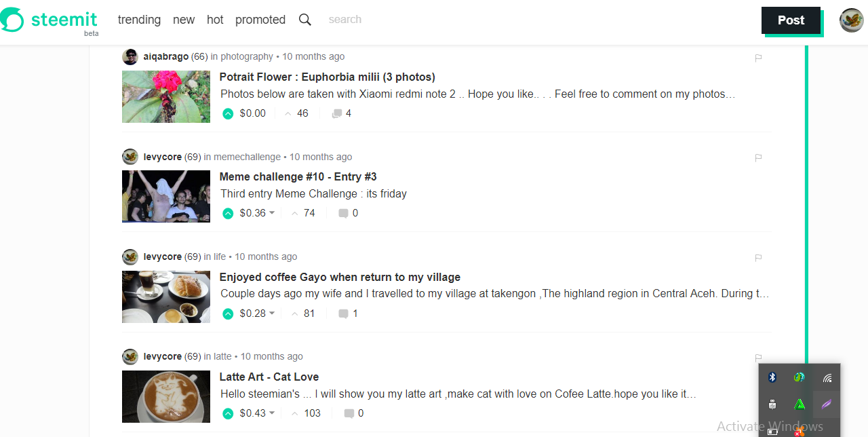Open the promoted posts tab
This screenshot has height=437, width=868.
pyautogui.click(x=260, y=20)
